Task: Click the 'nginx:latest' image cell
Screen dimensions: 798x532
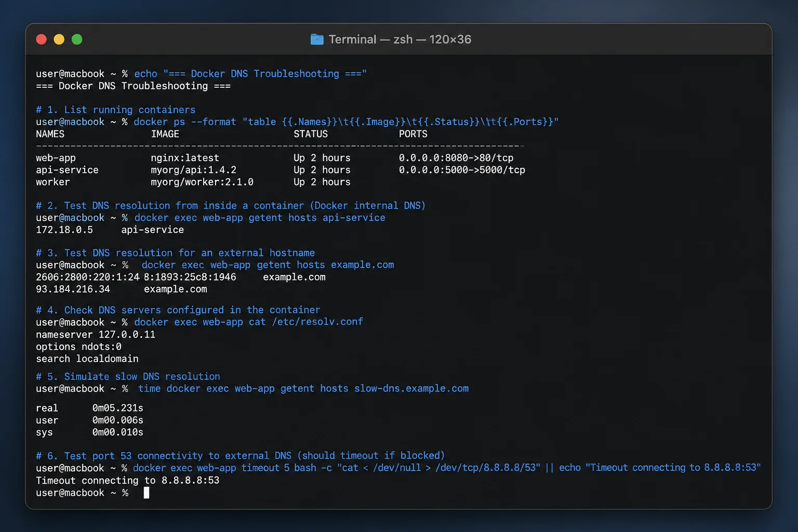Action: point(185,158)
